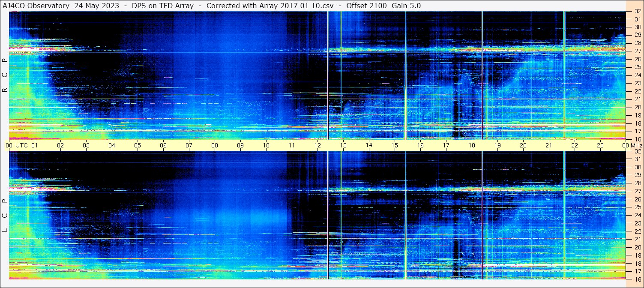This screenshot has height=288, width=644.
Task: Select the vertical 'L C P' panel label
Action: (x=5, y=215)
